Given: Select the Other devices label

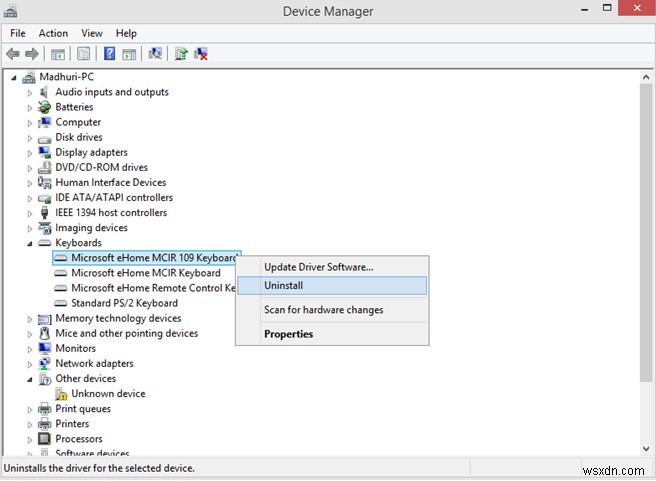Looking at the screenshot, I should coord(85,379).
